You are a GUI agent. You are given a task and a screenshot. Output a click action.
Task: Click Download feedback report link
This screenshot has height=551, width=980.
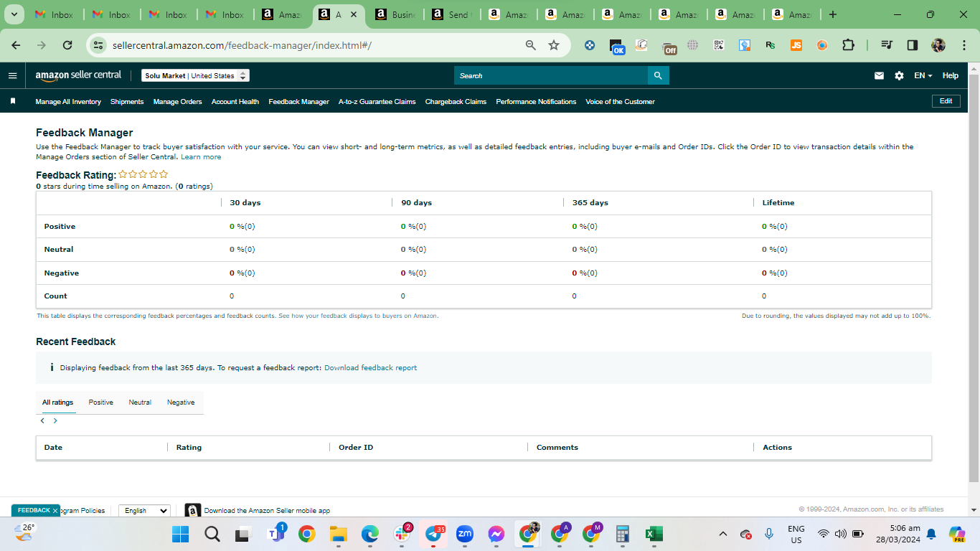point(370,367)
